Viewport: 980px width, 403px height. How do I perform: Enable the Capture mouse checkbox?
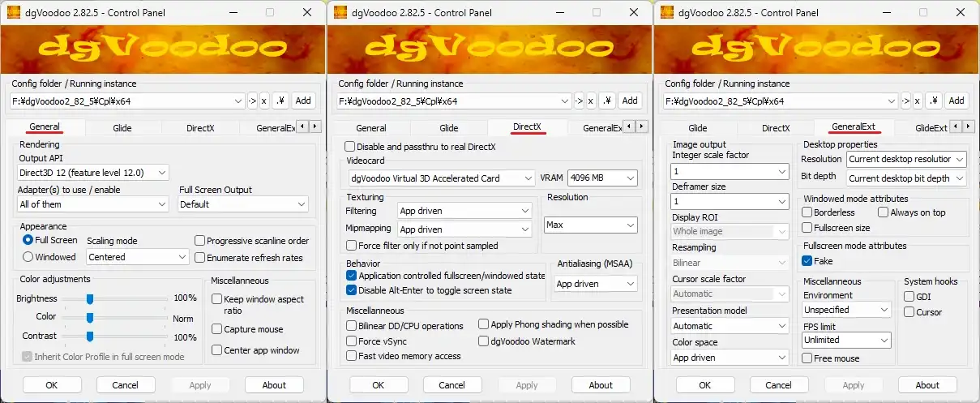pyautogui.click(x=217, y=329)
